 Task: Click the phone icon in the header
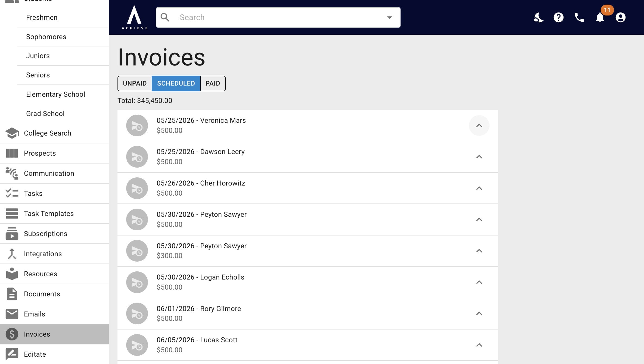pyautogui.click(x=579, y=17)
